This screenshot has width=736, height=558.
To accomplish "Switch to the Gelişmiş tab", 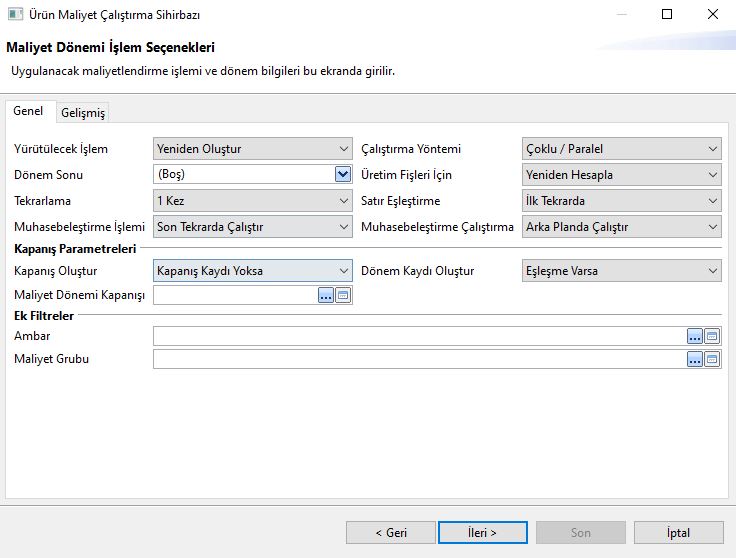I will 83,113.
